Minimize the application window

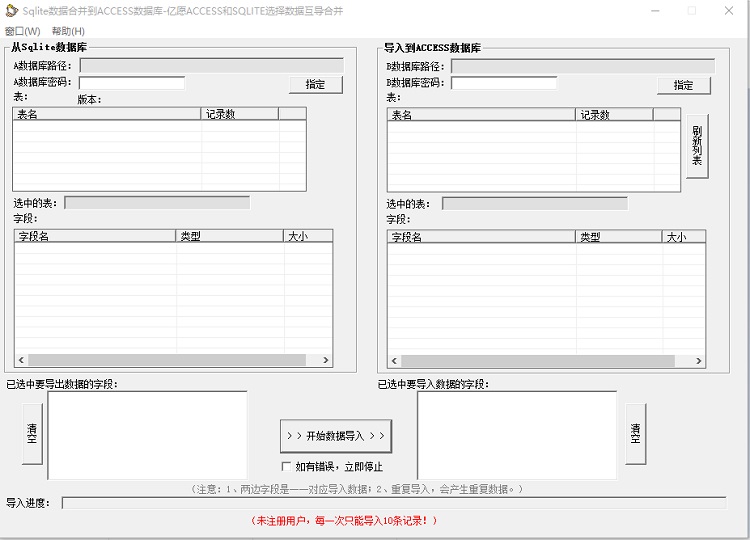point(655,11)
